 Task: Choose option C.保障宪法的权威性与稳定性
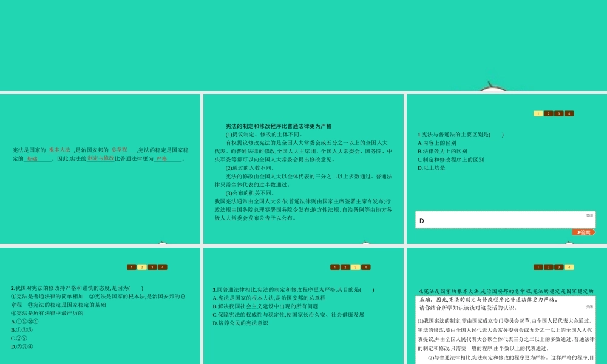coord(289,315)
